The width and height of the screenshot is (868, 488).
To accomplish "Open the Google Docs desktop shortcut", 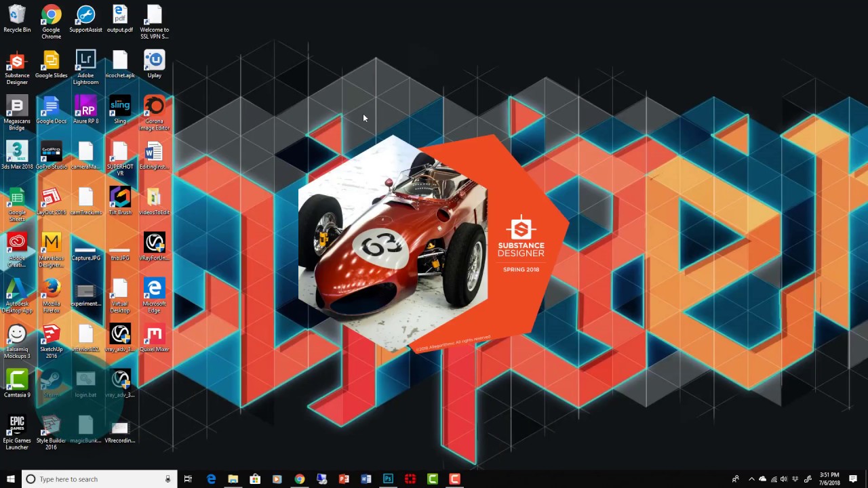I will [x=52, y=110].
